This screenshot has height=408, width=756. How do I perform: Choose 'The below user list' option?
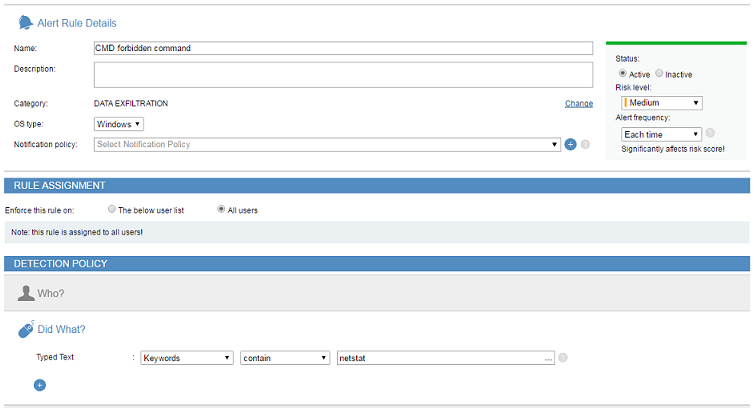[x=111, y=210]
